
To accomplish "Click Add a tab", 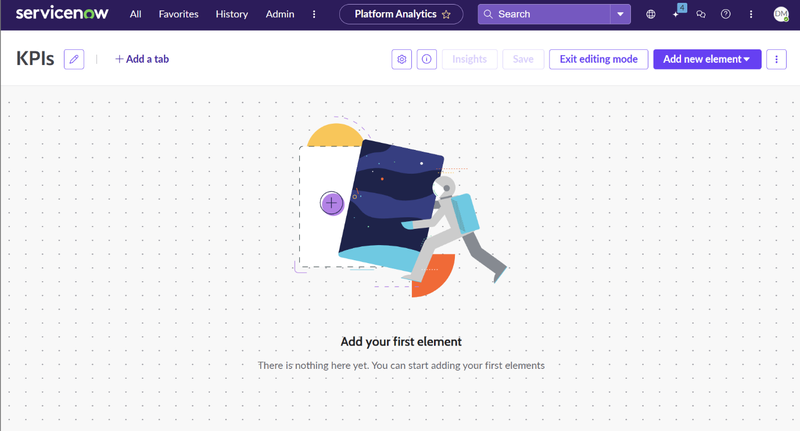I will coord(142,59).
